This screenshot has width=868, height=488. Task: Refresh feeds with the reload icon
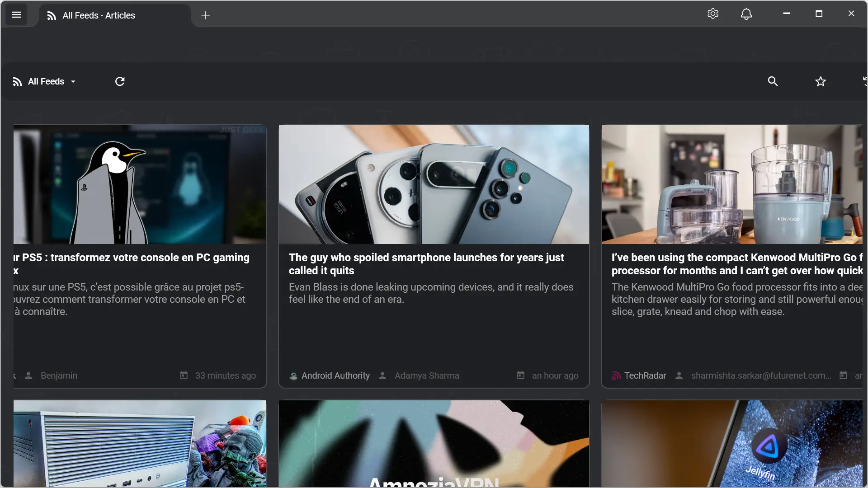[120, 81]
